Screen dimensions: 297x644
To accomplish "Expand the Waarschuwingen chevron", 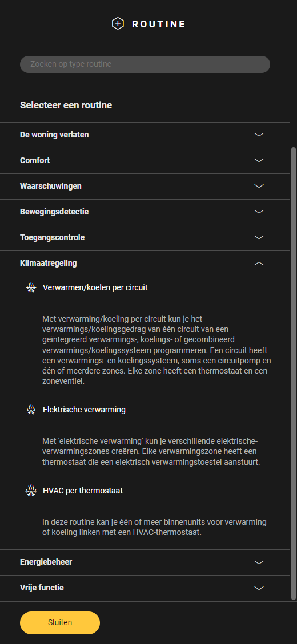I will (x=259, y=186).
